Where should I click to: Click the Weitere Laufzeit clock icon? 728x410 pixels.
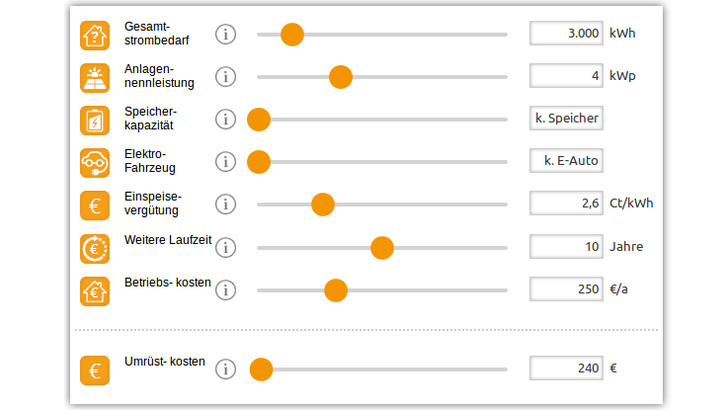pyautogui.click(x=95, y=247)
